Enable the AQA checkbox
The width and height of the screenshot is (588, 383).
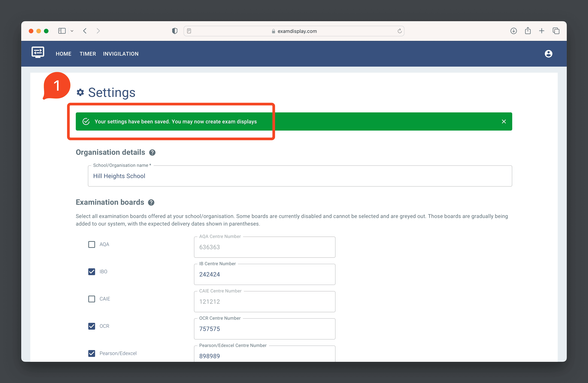coord(92,244)
